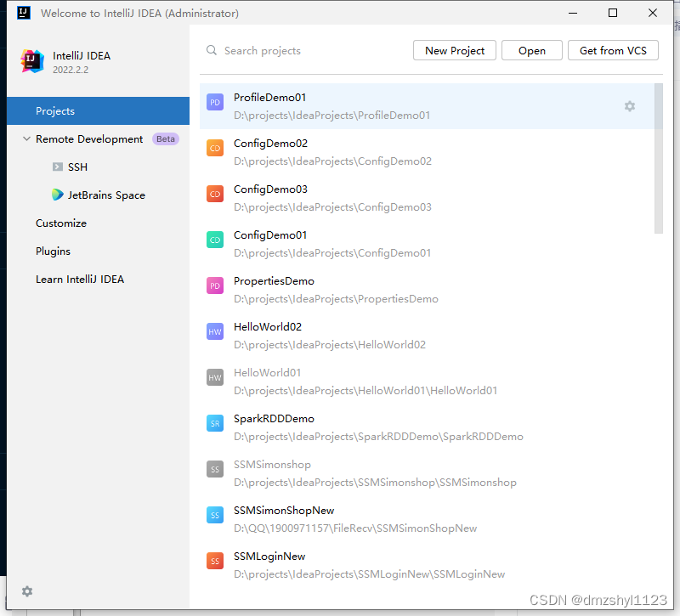The image size is (680, 616).
Task: Open JetBrains Space option
Action: (98, 195)
